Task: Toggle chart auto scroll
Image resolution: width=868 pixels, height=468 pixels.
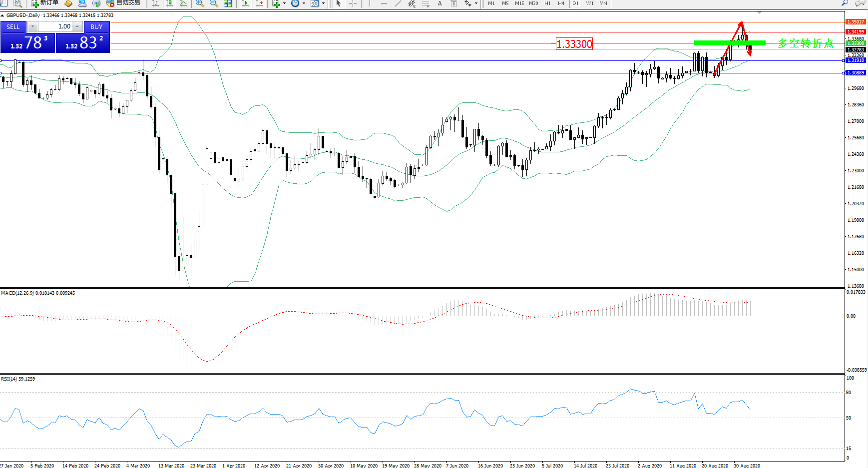Action: [245, 3]
